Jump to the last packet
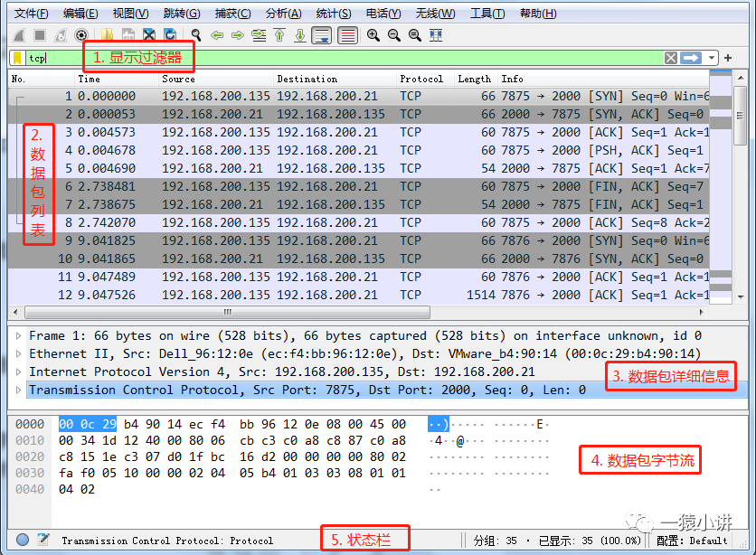Viewport: 756px width, 555px height. point(300,35)
